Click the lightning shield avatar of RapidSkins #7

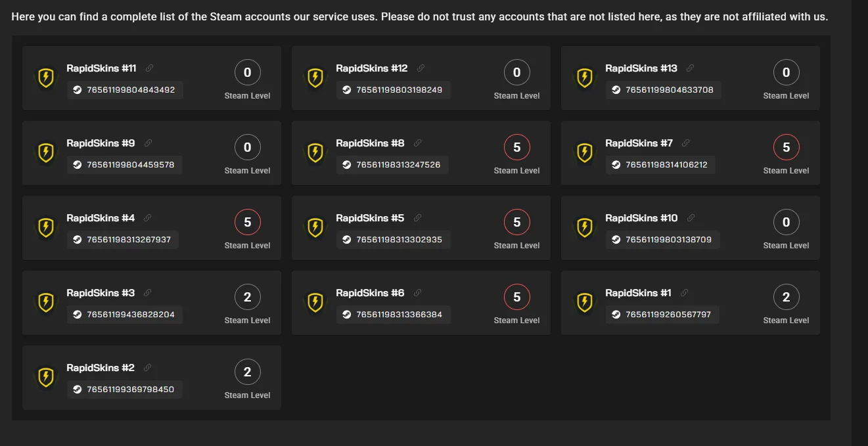tap(585, 154)
